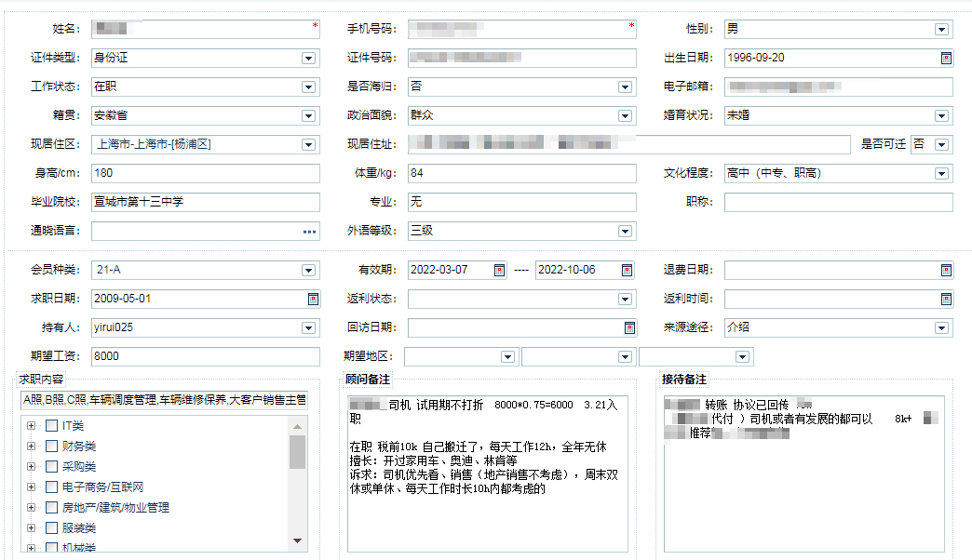Open the 证件类型 dropdown showing 身份证
Viewport: 972px width, 560px height.
click(x=308, y=59)
